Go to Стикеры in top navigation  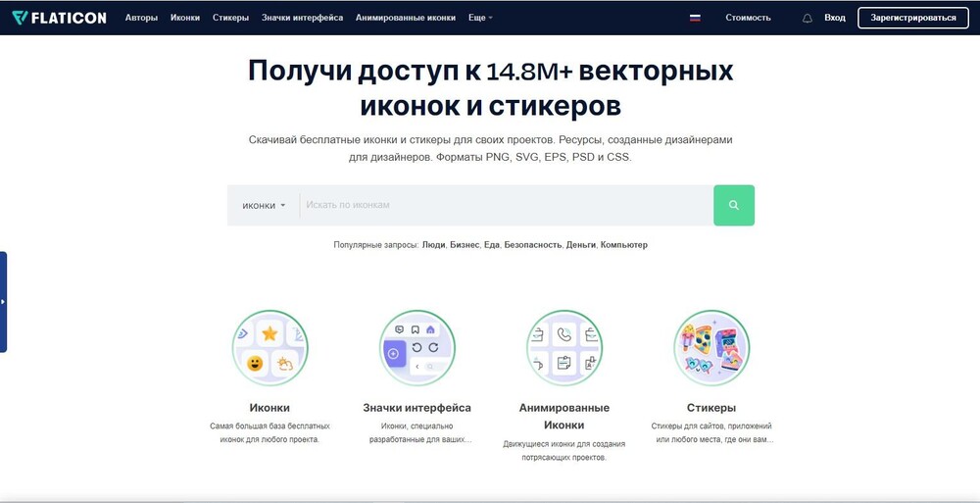tap(230, 18)
